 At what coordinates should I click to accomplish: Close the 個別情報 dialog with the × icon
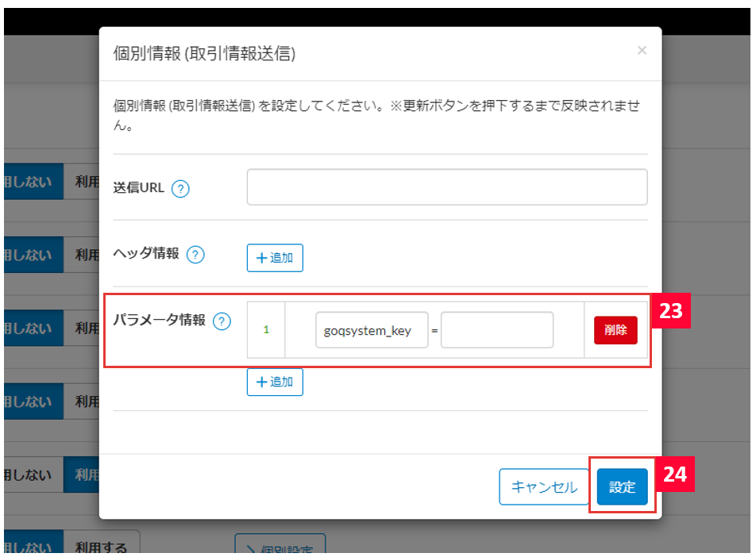pos(642,50)
